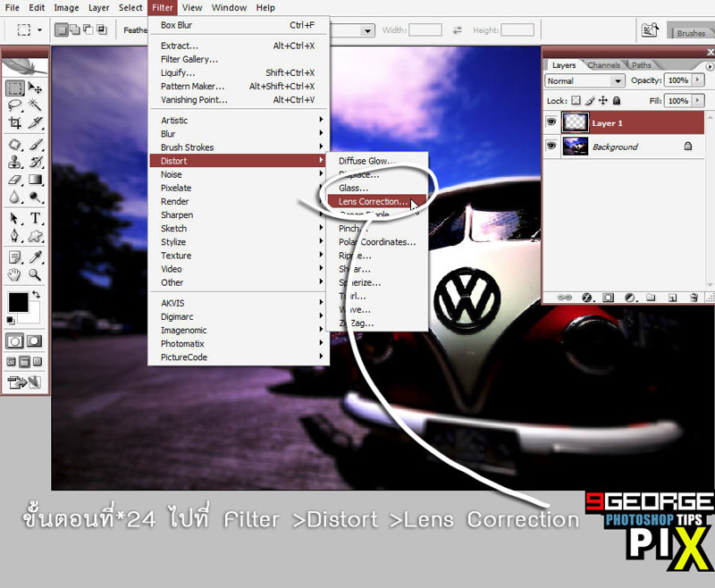Expand the Brush Strokes filter submenu

[237, 147]
